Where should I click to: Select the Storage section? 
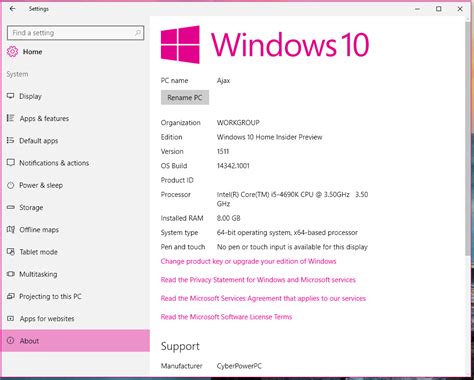pos(75,207)
